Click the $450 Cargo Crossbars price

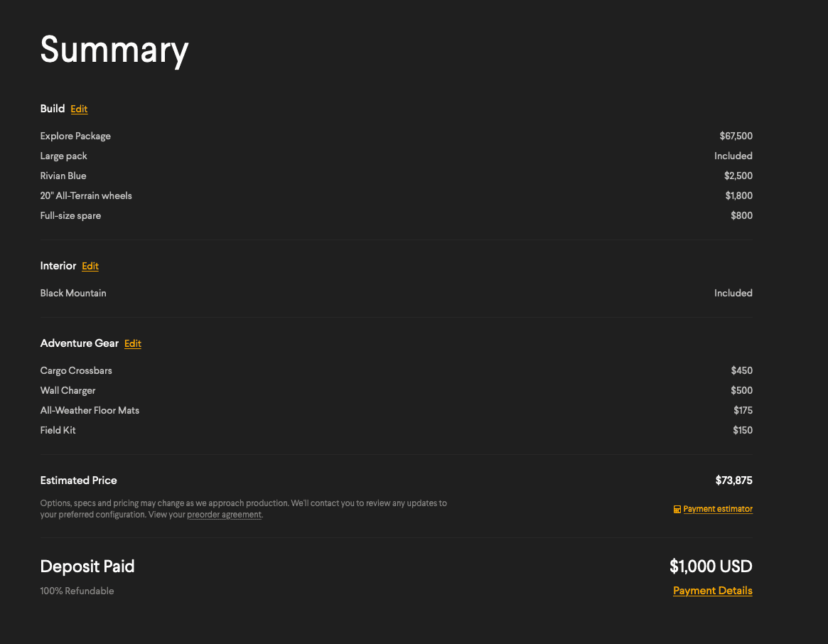tap(741, 370)
